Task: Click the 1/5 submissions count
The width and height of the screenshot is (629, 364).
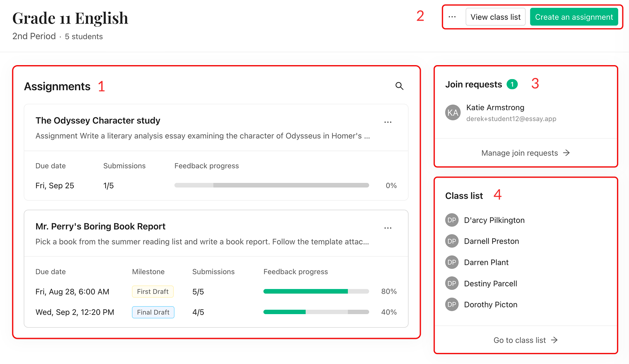Action: pos(108,186)
